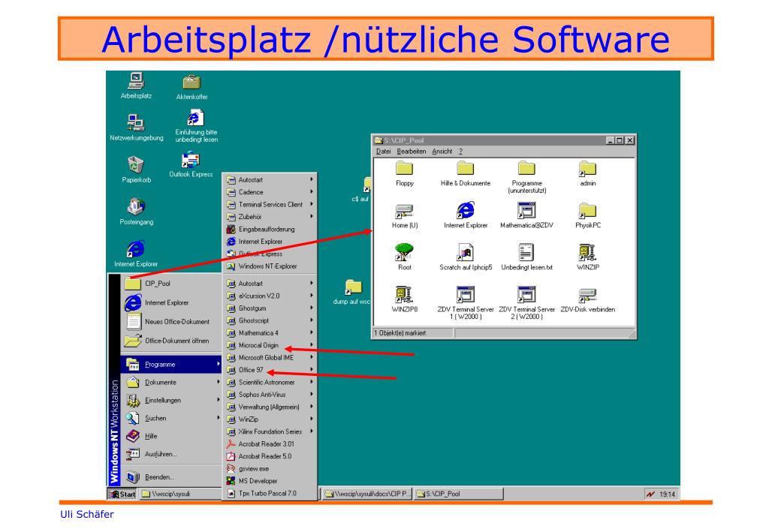The width and height of the screenshot is (769, 532).
Task: Select Internet Explorer in the Start menu
Action: pyautogui.click(x=170, y=302)
